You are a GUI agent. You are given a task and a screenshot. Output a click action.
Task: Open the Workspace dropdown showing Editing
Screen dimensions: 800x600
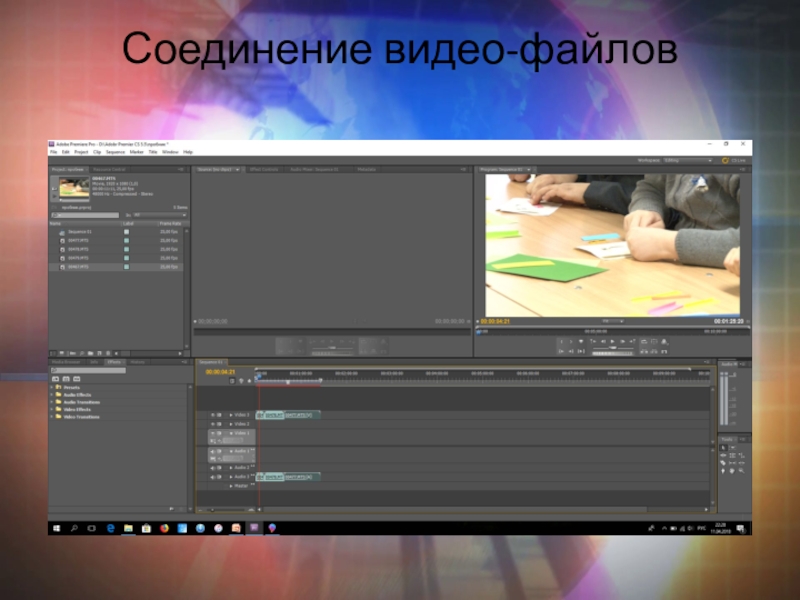(x=689, y=160)
